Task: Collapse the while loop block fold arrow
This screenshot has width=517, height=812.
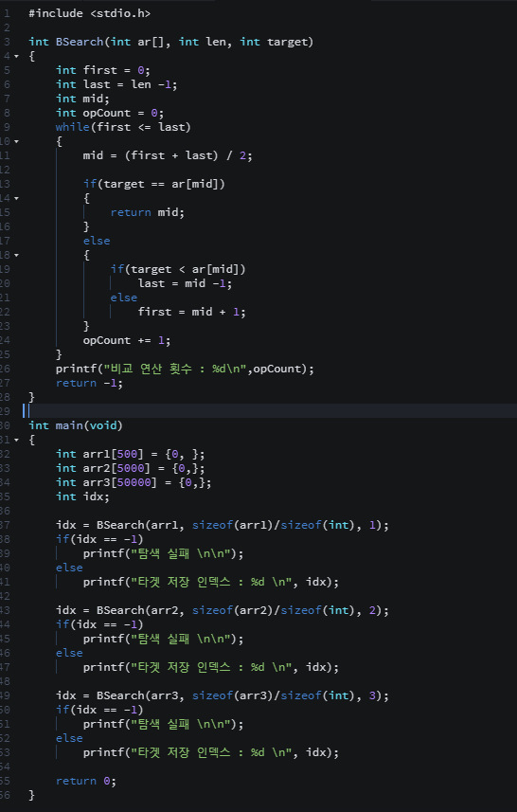Action: click(x=16, y=141)
